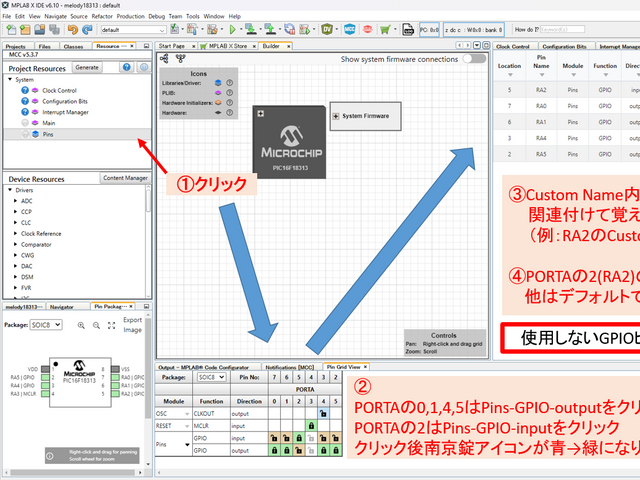Click the How do I search field

562,29
